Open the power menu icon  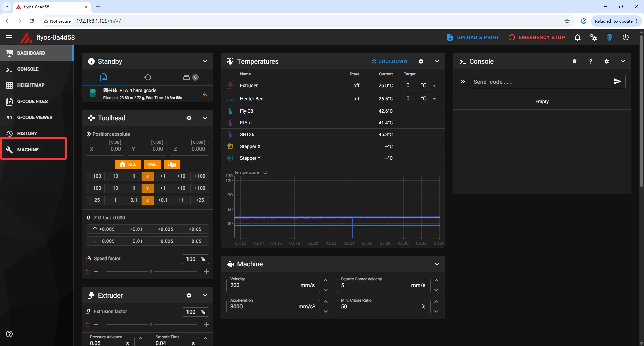(626, 37)
